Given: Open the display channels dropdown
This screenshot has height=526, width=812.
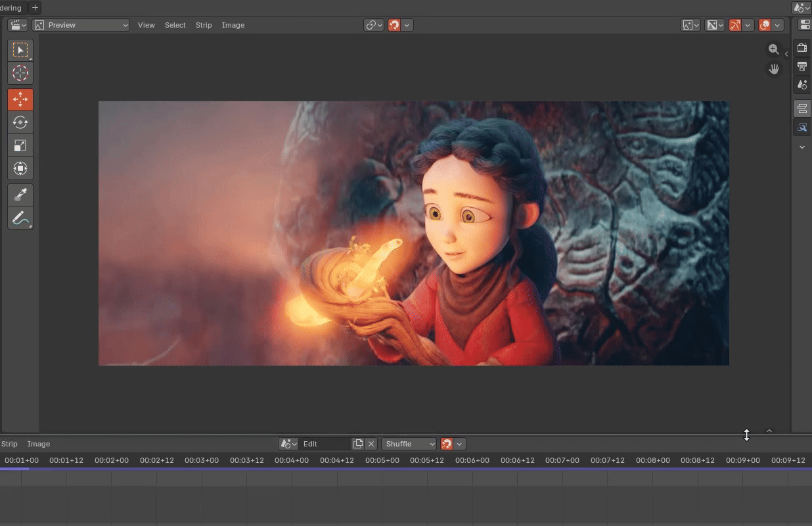Looking at the screenshot, I should coord(715,25).
